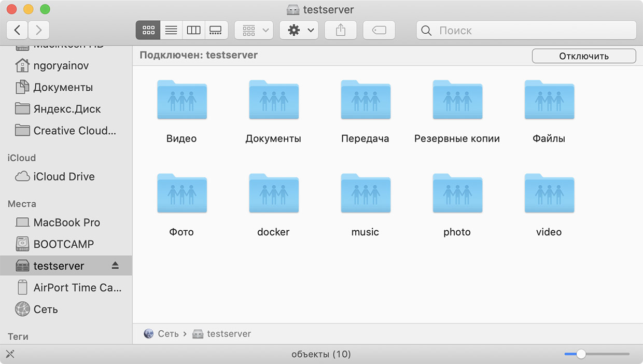Screen dimensions: 643x364
Task: Switch to gallery view mode
Action: (x=216, y=30)
